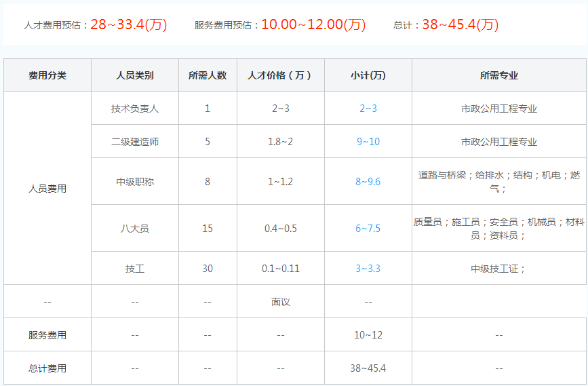Click the price cell 1~1.2
Screen dimensions: 588x386
tap(281, 182)
